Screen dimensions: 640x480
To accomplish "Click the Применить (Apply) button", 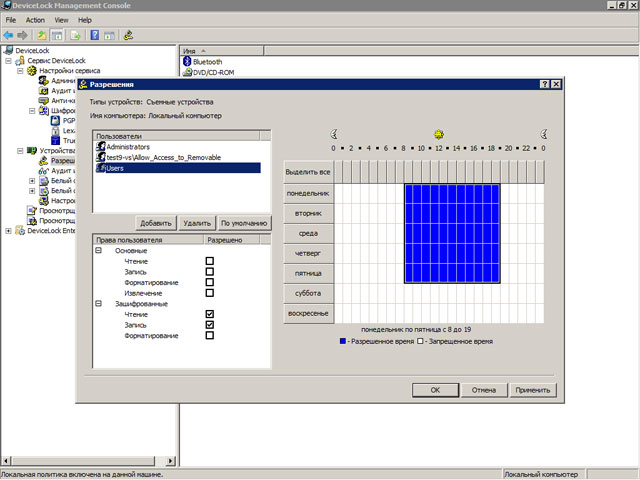I will coord(533,390).
